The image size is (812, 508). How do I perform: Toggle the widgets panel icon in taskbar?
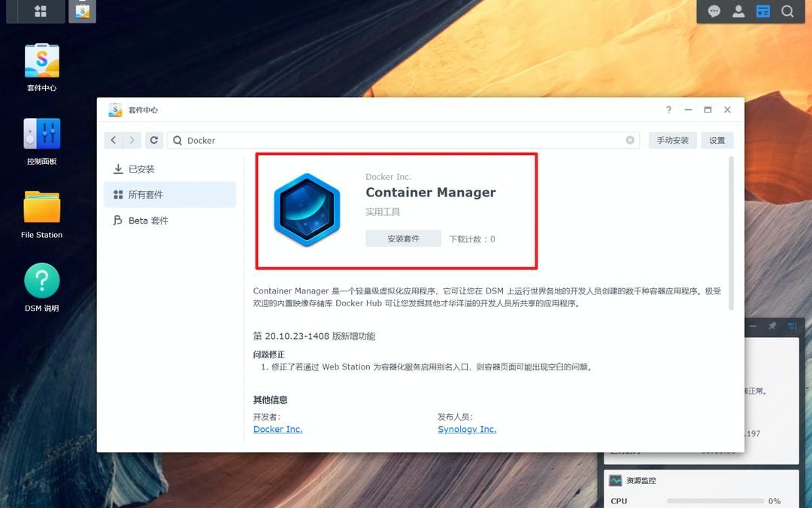[x=763, y=11]
